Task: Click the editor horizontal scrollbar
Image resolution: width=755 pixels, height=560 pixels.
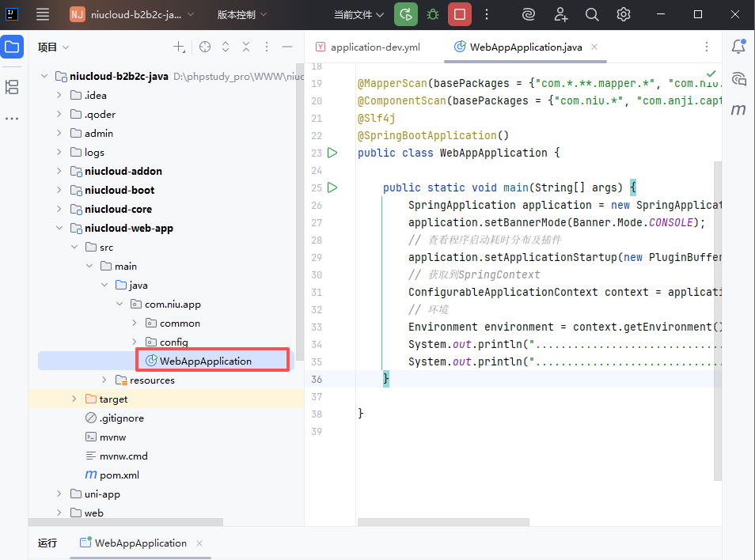Action: pos(443,522)
